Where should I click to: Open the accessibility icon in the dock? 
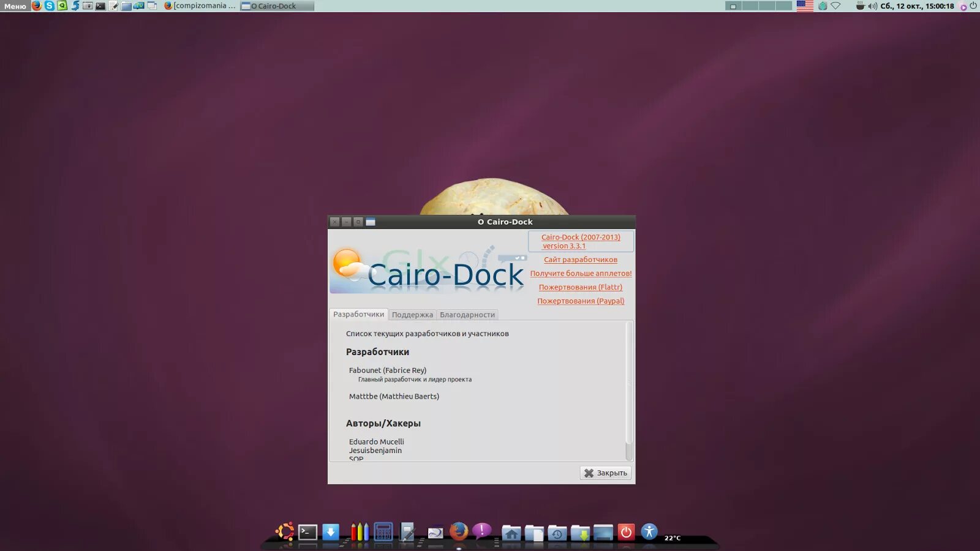[649, 531]
